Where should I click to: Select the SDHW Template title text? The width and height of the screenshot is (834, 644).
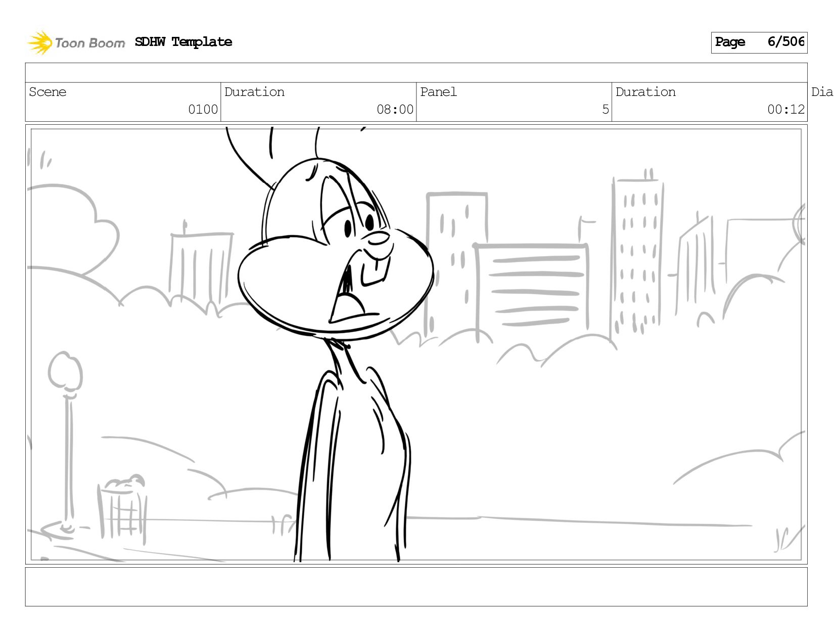coord(183,42)
